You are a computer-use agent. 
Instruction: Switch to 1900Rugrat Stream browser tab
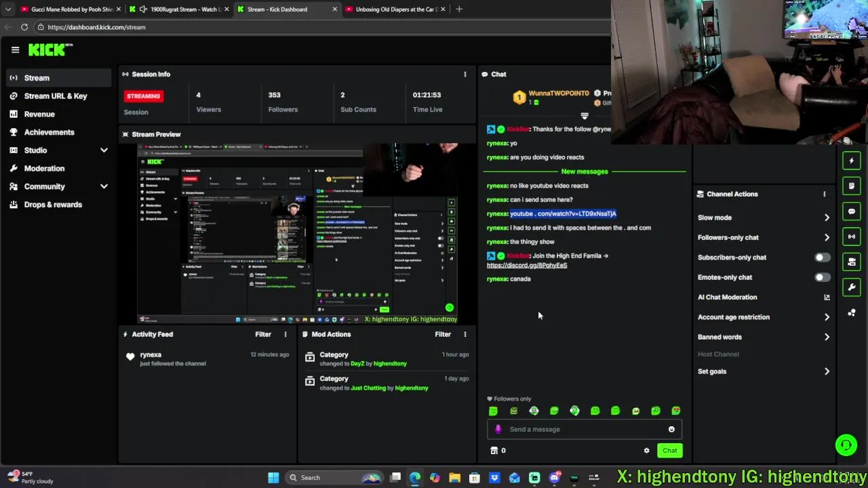coord(178,9)
